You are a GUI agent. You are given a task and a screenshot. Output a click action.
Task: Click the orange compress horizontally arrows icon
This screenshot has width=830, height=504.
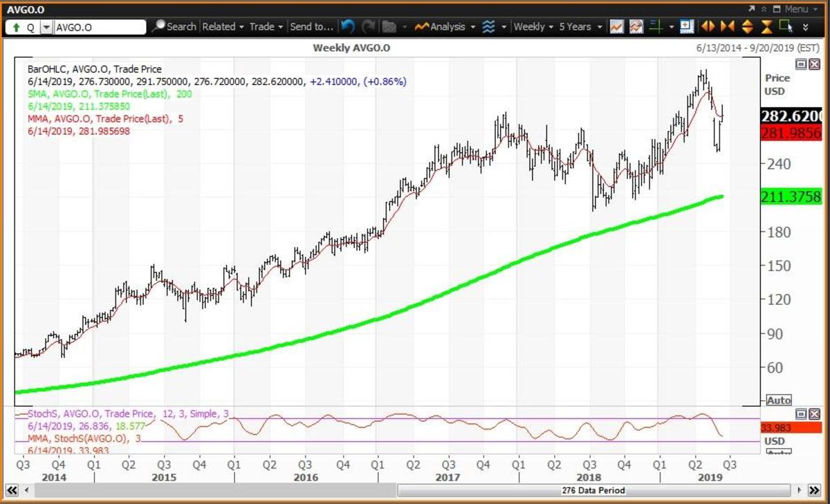click(727, 27)
